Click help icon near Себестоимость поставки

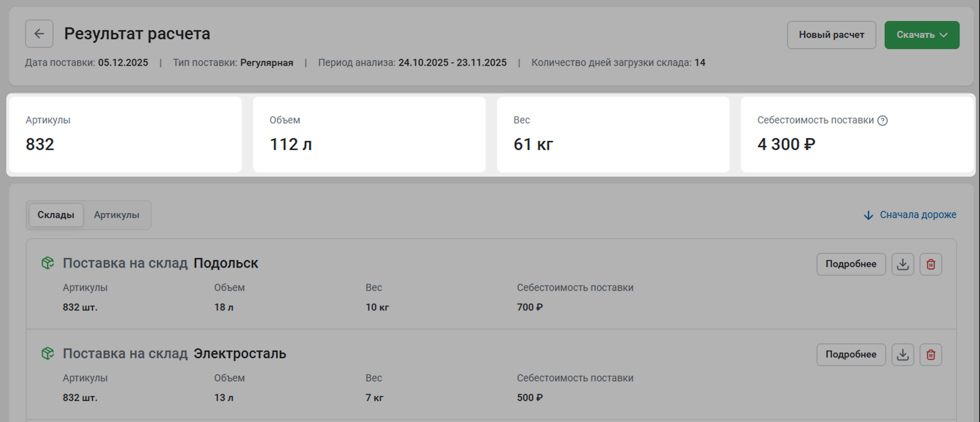(883, 121)
